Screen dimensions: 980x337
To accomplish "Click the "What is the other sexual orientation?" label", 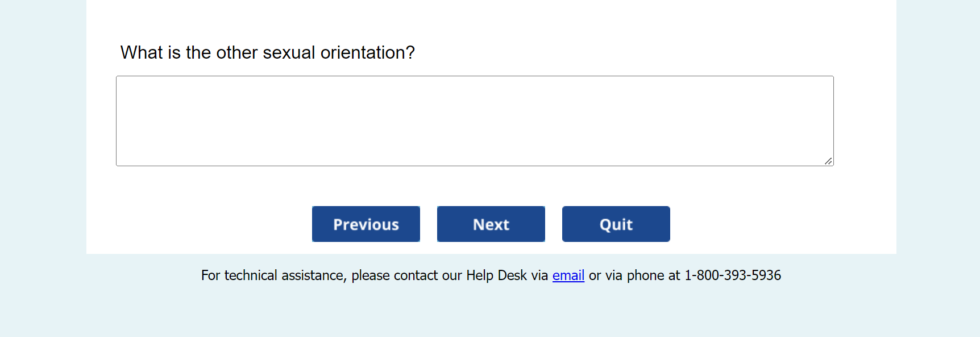I will click(x=268, y=52).
